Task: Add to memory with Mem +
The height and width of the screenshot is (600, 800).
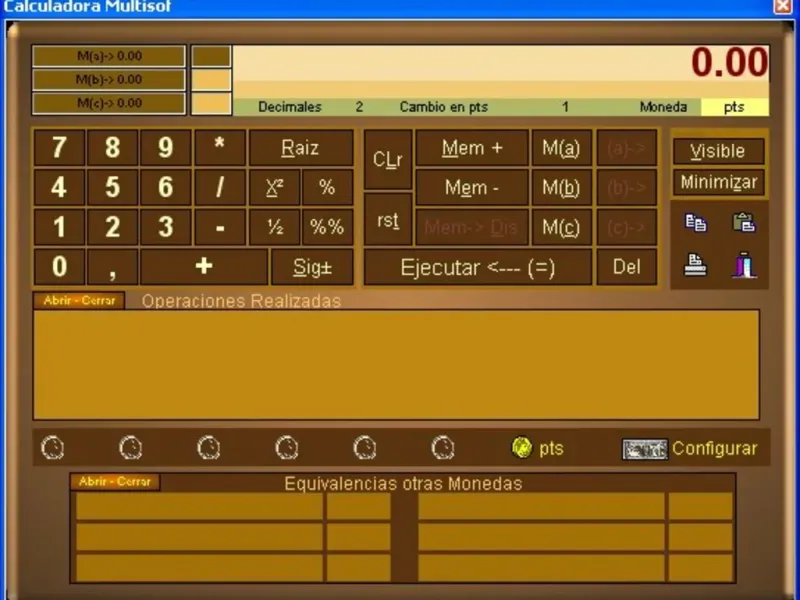Action: (472, 148)
